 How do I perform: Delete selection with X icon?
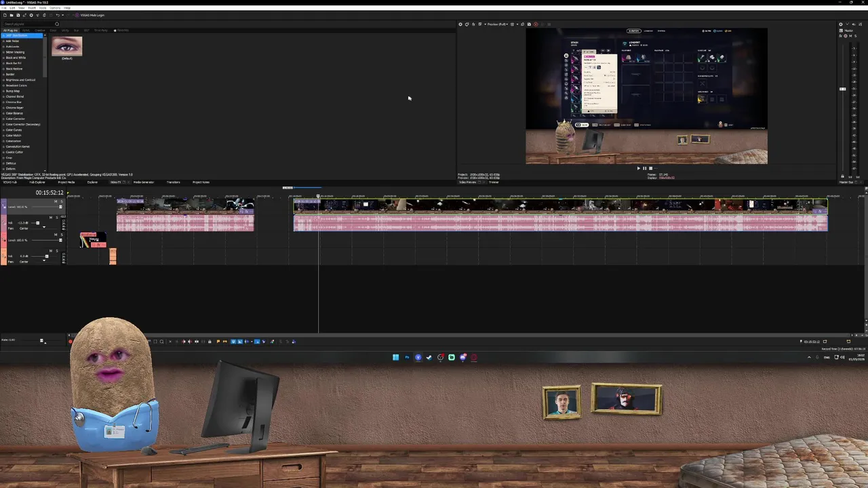[x=170, y=342]
